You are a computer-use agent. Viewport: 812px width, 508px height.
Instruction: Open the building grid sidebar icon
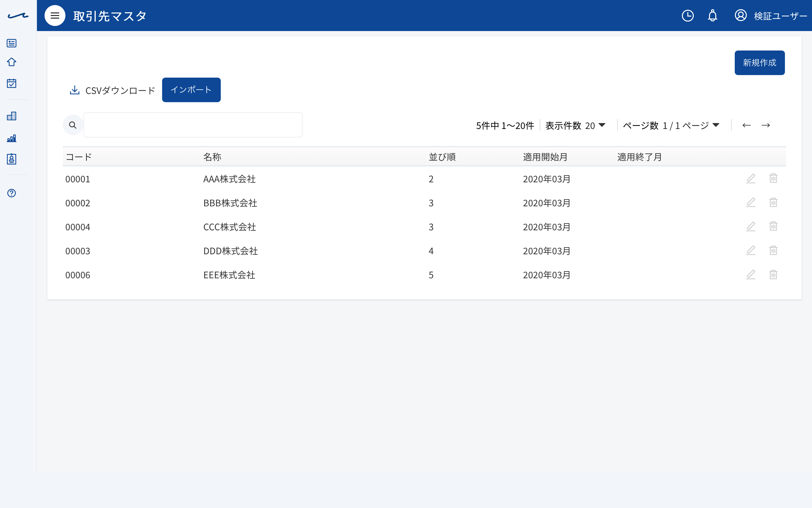[x=12, y=116]
